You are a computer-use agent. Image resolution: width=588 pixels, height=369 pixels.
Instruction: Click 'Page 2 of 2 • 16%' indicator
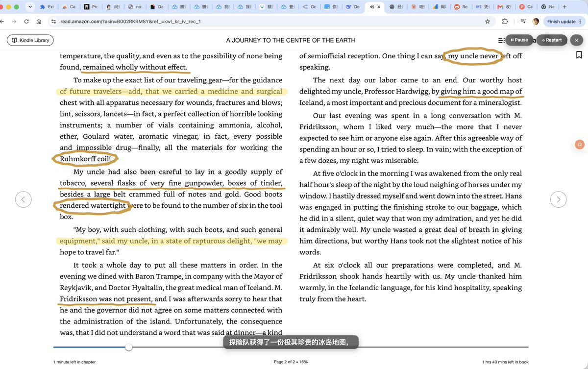[291, 362]
